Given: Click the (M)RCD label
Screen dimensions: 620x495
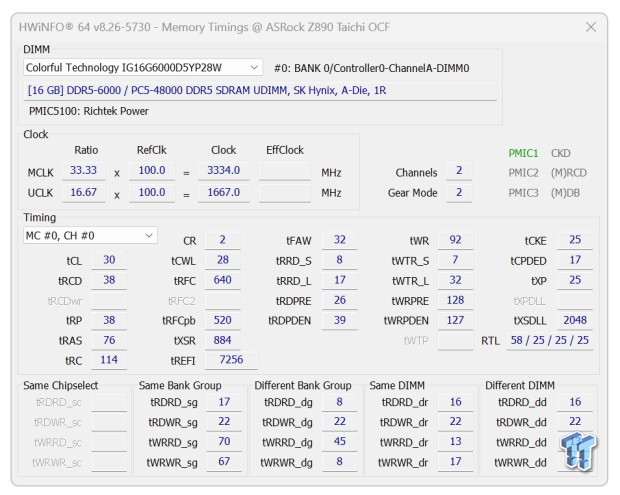Looking at the screenshot, I should click(569, 173).
